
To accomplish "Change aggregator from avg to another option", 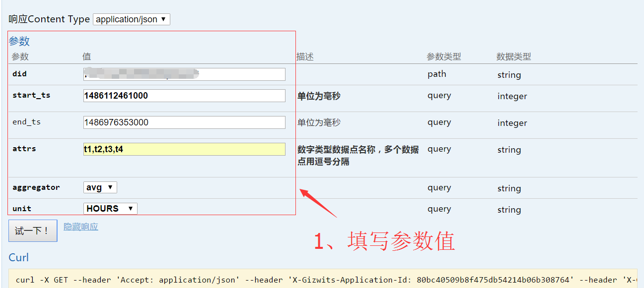I will (x=100, y=187).
